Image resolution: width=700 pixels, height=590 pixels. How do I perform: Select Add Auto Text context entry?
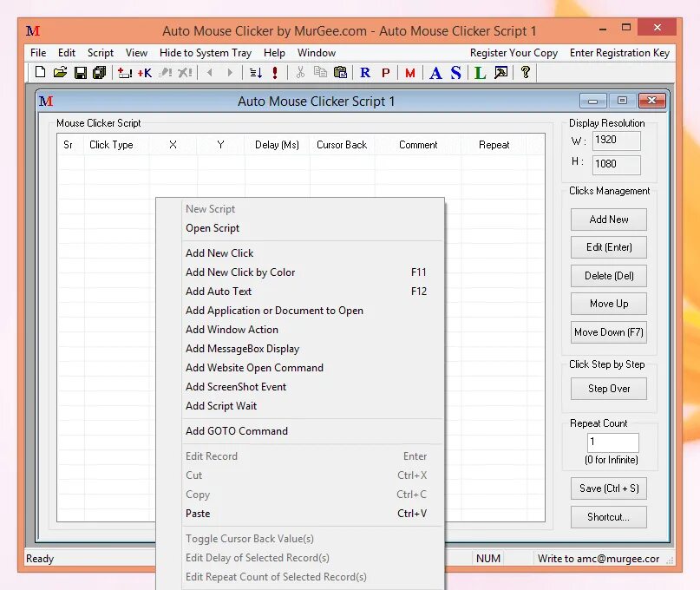313,292
